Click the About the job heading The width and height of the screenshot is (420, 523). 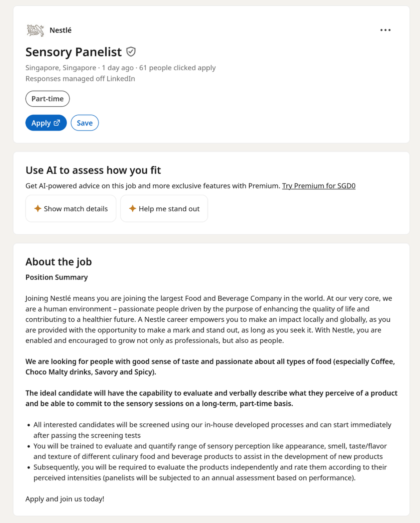[58, 262]
